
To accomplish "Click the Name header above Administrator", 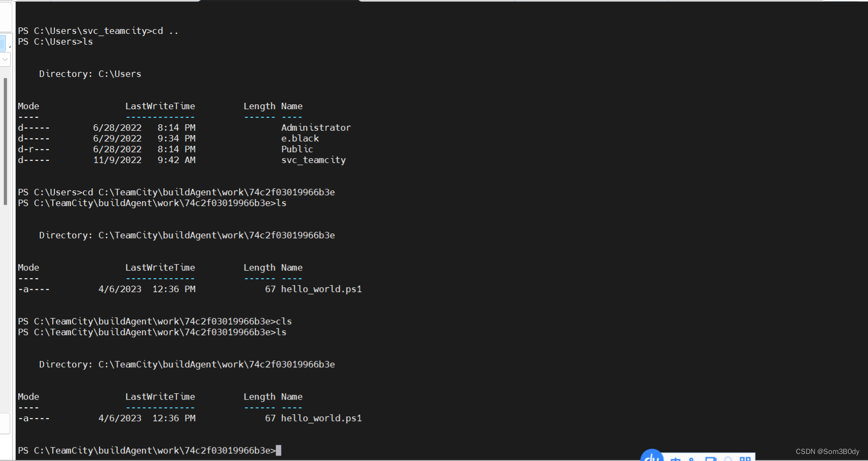I will click(x=292, y=106).
